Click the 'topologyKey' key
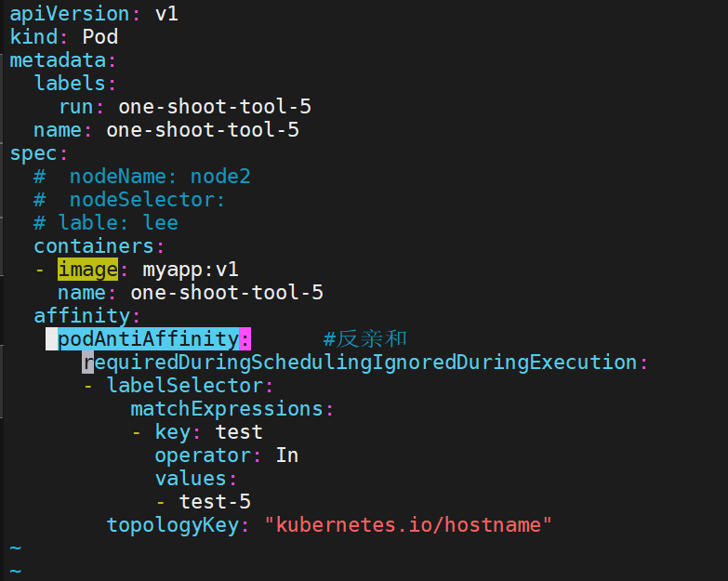Screen dimensions: 728x581 pyautogui.click(x=172, y=525)
